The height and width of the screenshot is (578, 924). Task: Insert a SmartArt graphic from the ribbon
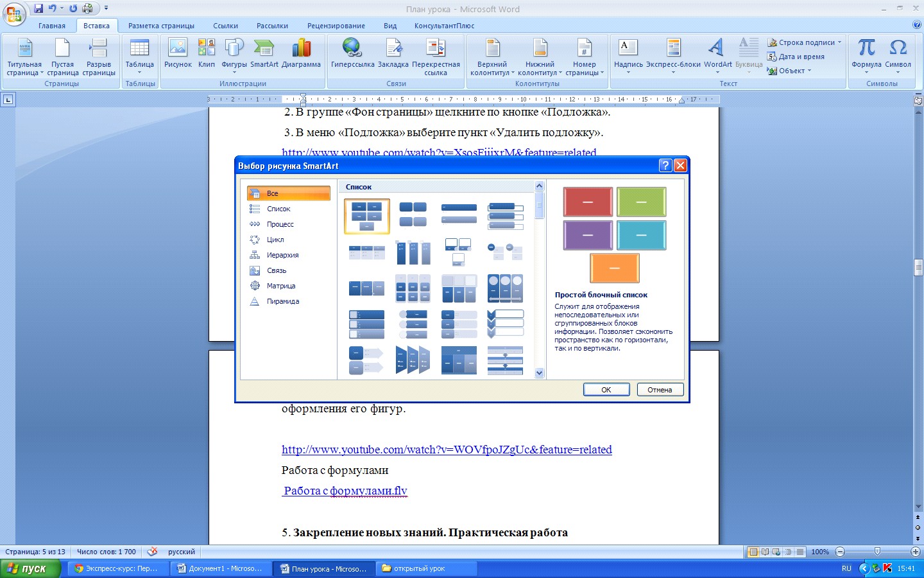tap(264, 54)
